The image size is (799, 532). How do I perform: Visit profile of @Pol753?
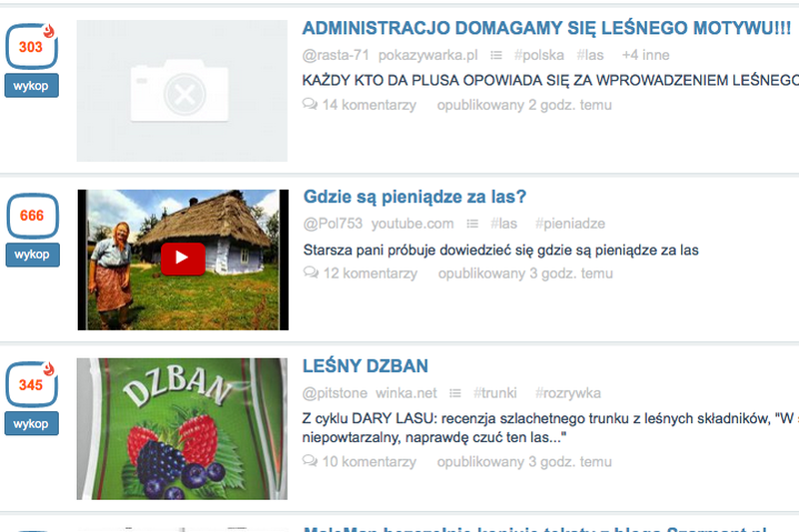coord(333,224)
